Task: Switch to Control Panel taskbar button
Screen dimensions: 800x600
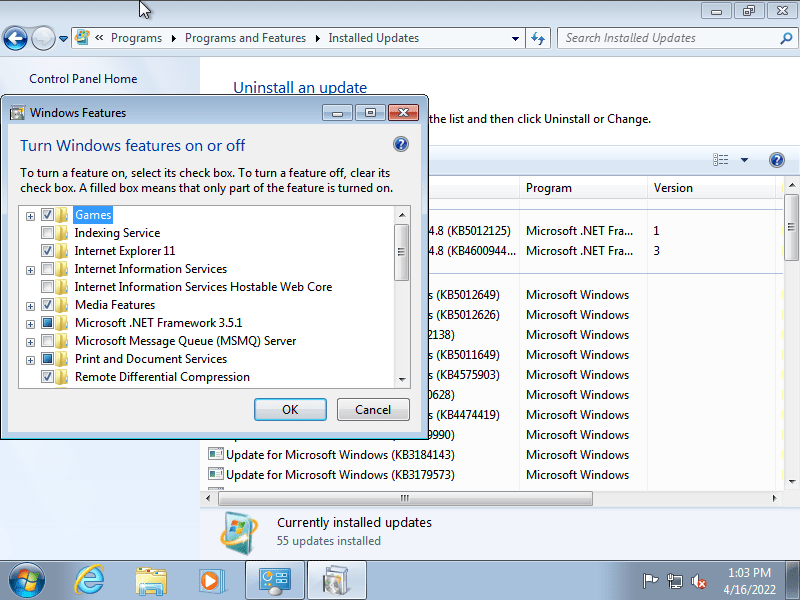Action: coord(275,581)
